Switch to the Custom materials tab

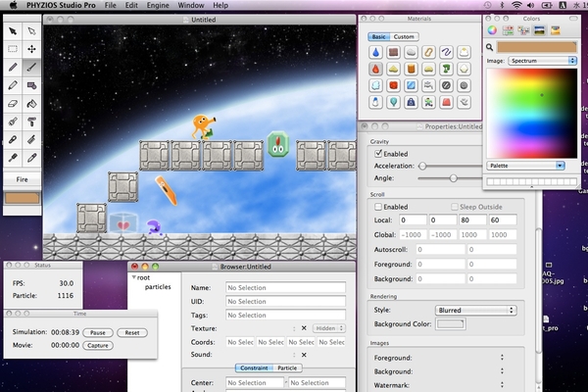(x=404, y=36)
